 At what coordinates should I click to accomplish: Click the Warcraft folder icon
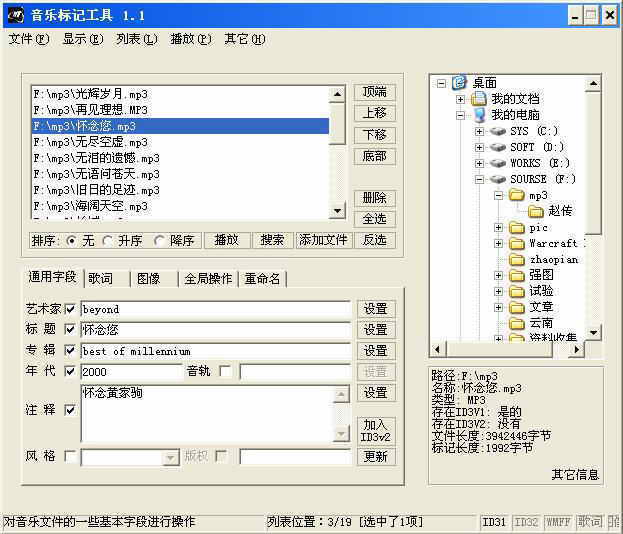tap(517, 243)
